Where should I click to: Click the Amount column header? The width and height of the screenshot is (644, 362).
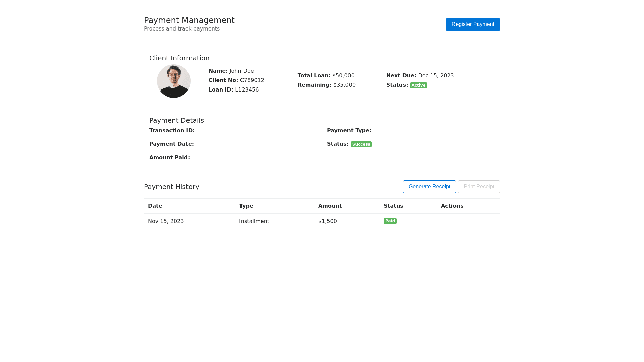(x=330, y=206)
